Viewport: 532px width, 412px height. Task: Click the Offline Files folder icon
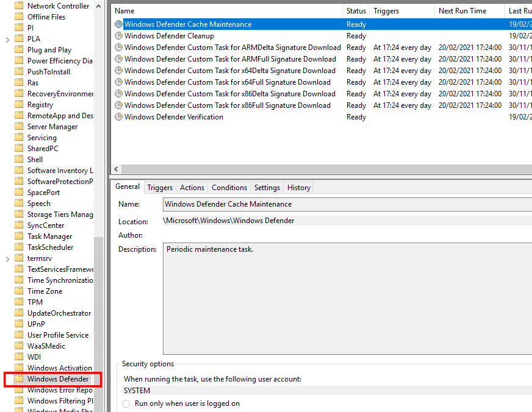pyautogui.click(x=19, y=16)
